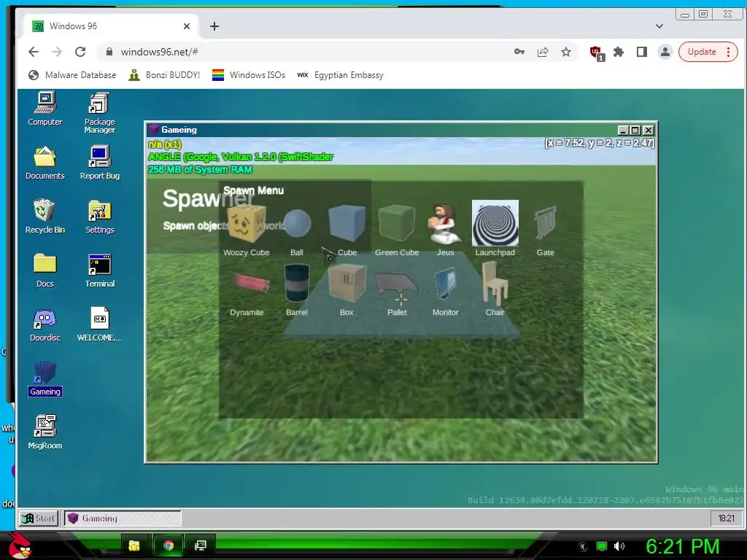Spawn the Barrel object
Image resolution: width=747 pixels, height=560 pixels.
point(297,290)
